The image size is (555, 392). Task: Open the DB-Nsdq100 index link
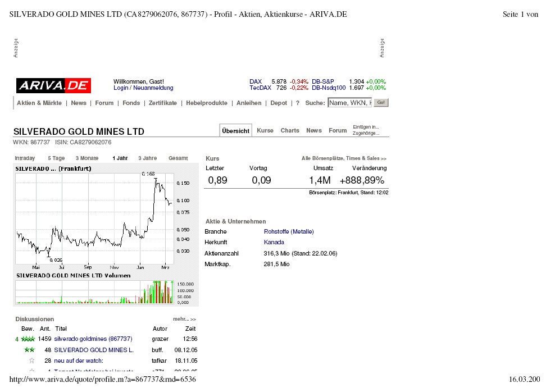tap(329, 88)
